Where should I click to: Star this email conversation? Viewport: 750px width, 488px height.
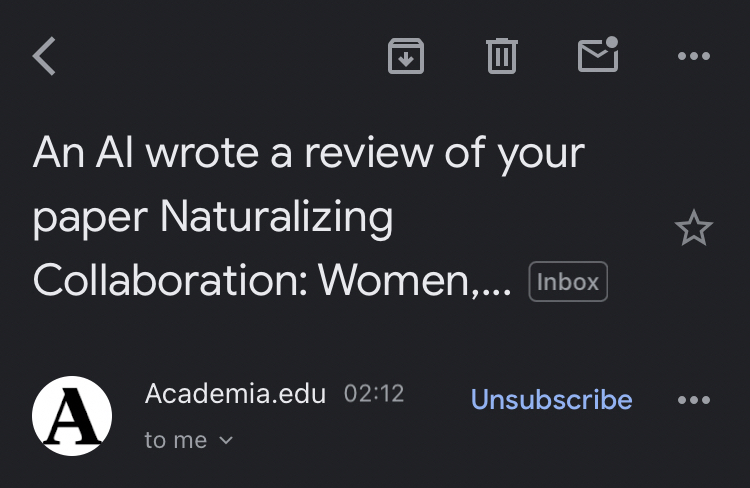click(x=693, y=229)
